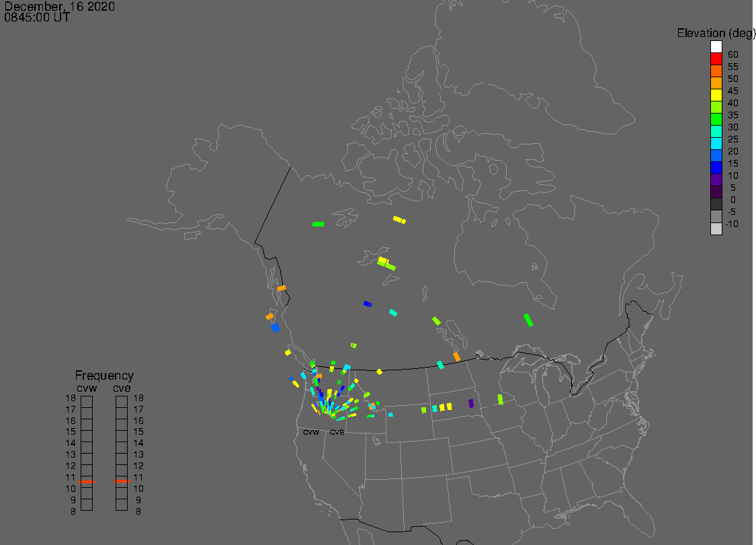756x545 pixels.
Task: Select the "0845:00 UT" timestamp
Action: coord(37,17)
